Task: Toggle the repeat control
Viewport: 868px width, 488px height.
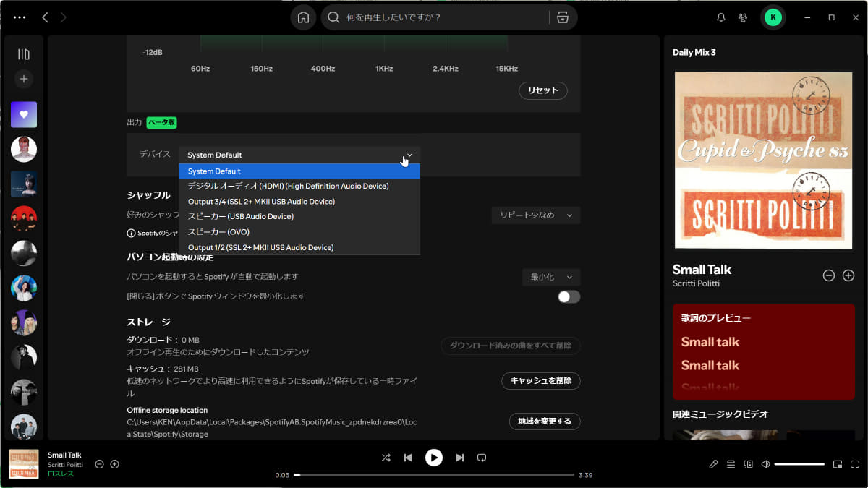Action: tap(482, 458)
